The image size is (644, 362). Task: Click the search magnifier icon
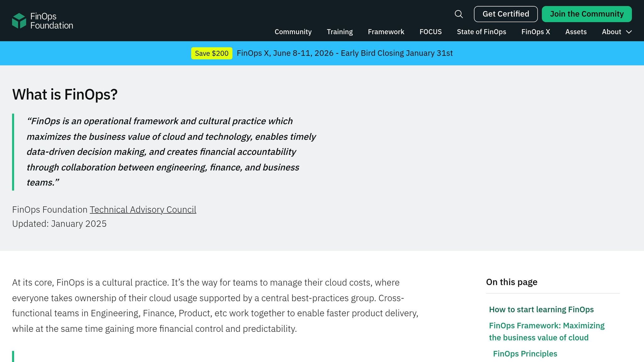458,14
